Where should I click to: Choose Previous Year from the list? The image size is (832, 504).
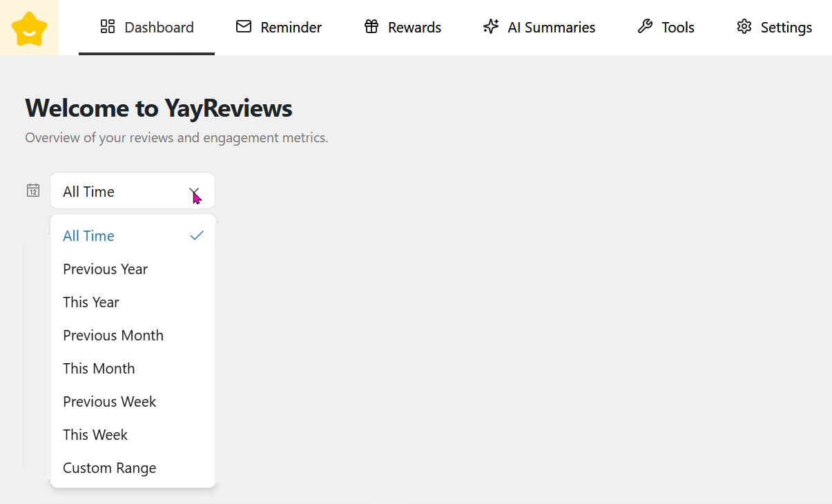[105, 269]
